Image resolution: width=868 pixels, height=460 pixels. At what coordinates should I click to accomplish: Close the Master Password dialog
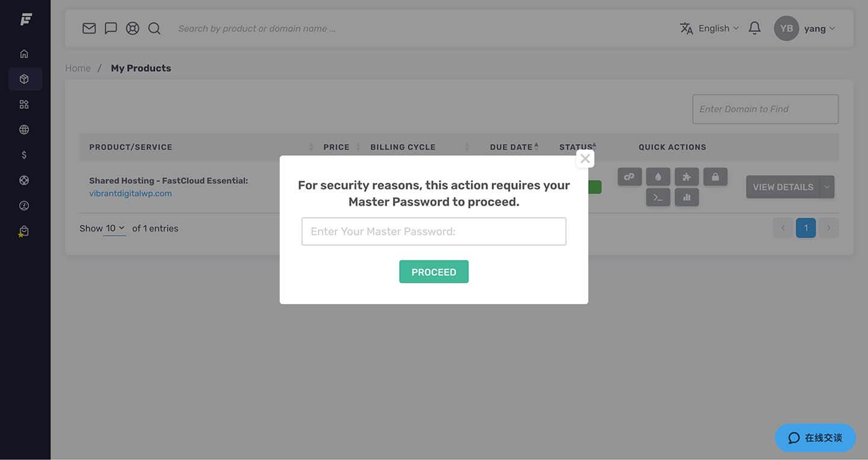585,159
